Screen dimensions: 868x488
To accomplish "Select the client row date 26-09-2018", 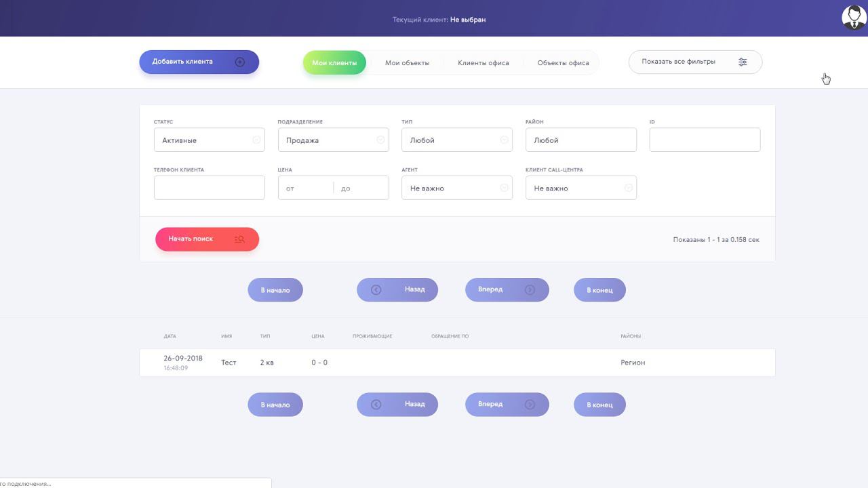I will tap(183, 358).
